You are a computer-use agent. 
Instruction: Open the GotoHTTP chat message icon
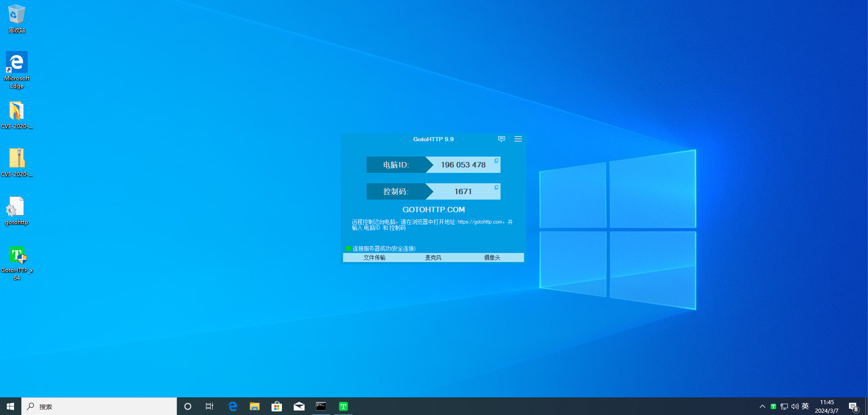[x=501, y=139]
